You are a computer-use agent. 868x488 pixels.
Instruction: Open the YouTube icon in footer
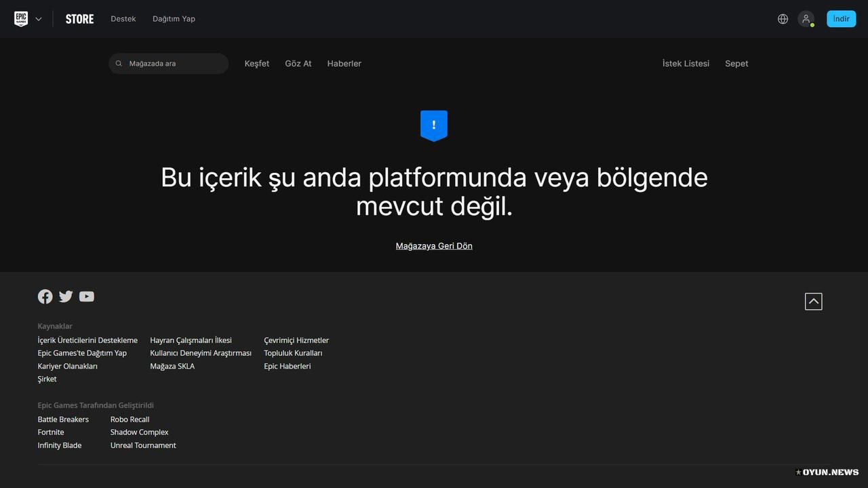click(86, 296)
